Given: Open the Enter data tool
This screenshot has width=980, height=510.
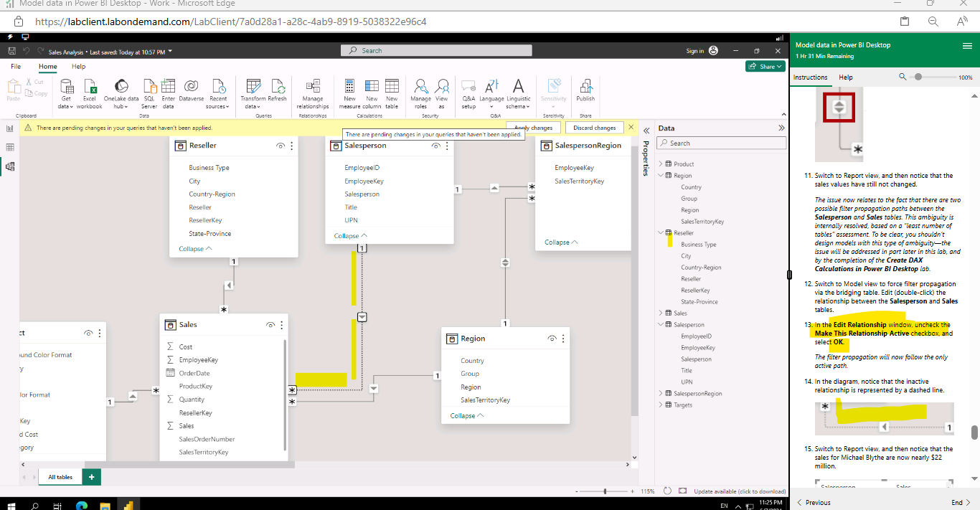Looking at the screenshot, I should click(169, 94).
